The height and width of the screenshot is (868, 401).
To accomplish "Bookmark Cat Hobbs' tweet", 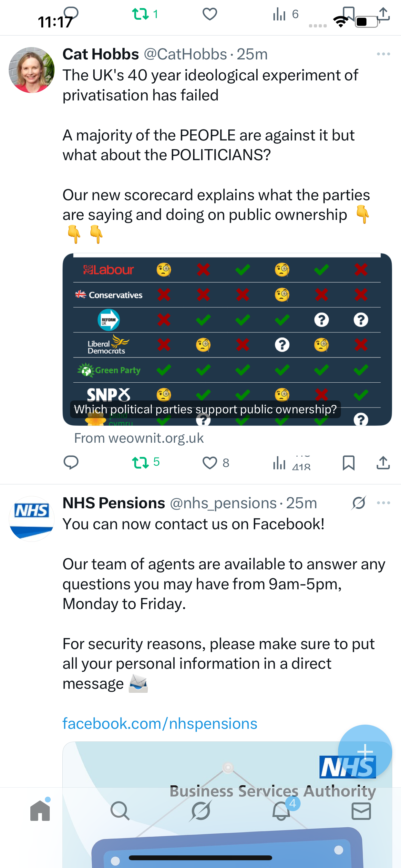I will tap(348, 463).
